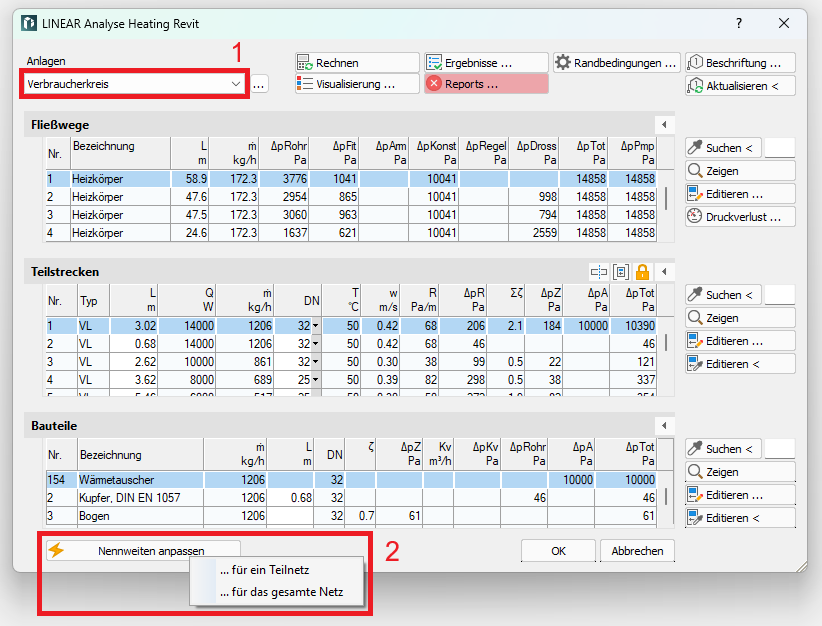This screenshot has width=822, height=626.
Task: Click Aktualisieren to refresh
Action: [740, 85]
